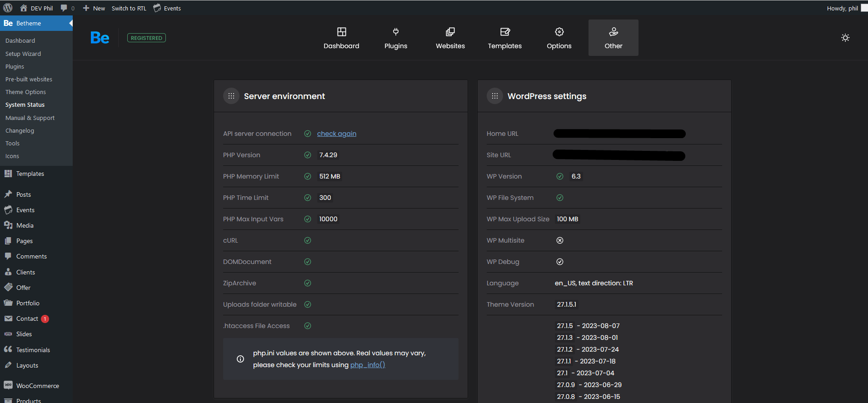Switch to the Websites tab
The height and width of the screenshot is (403, 868).
[450, 38]
